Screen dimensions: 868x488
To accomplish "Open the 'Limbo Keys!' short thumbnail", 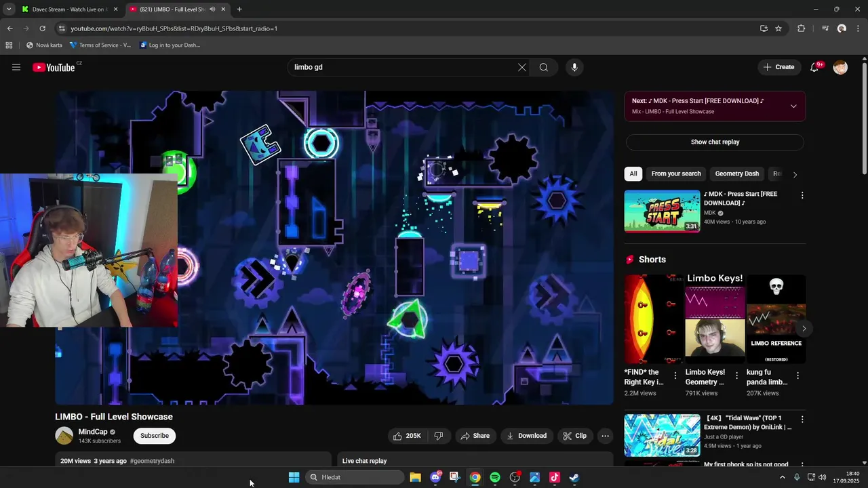I will (x=715, y=319).
